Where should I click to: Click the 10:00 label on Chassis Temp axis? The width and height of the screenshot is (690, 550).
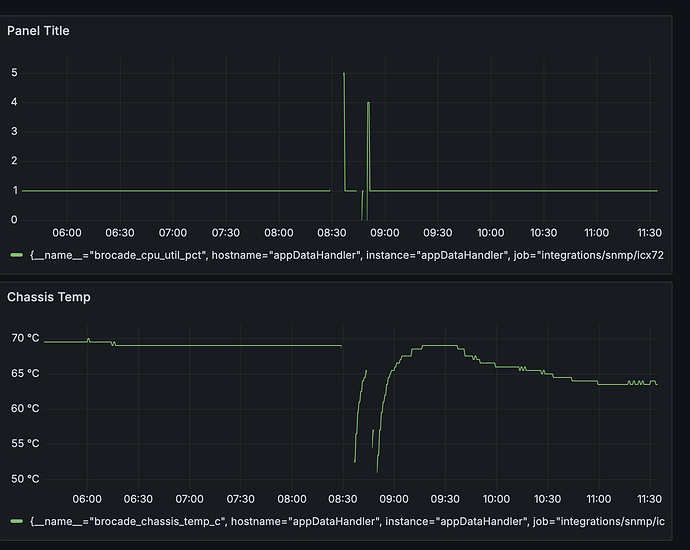point(496,499)
